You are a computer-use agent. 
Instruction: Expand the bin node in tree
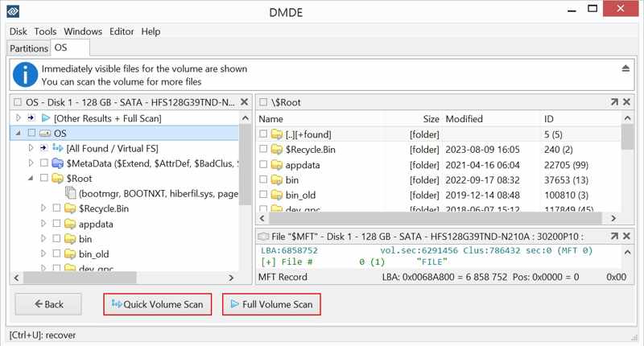[43, 238]
